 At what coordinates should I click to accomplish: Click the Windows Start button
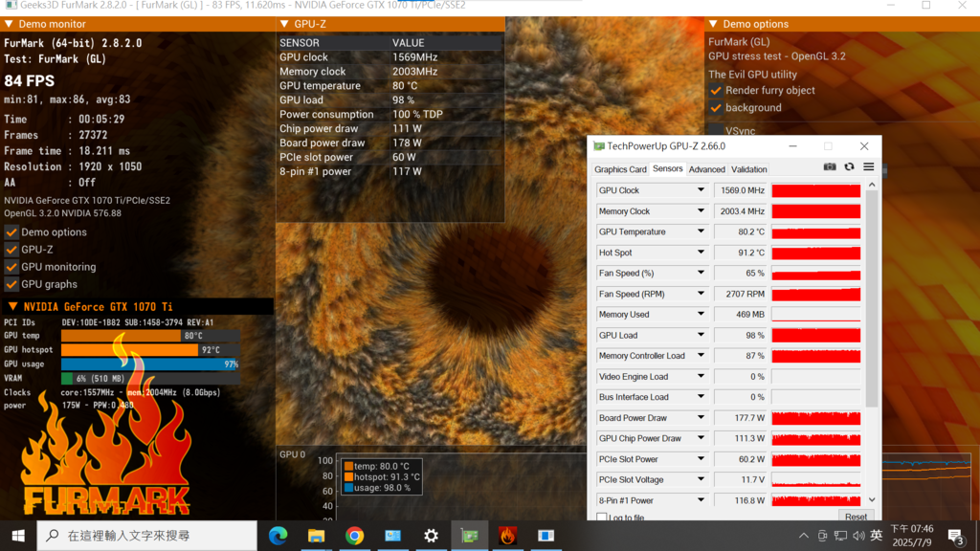[x=18, y=536]
